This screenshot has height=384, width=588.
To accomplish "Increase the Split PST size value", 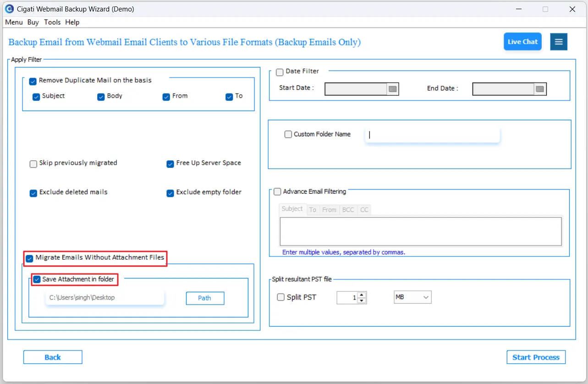I will pyautogui.click(x=362, y=295).
